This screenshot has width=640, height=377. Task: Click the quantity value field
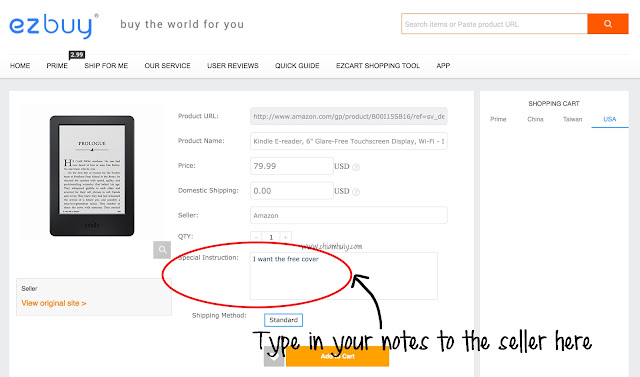[271, 237]
